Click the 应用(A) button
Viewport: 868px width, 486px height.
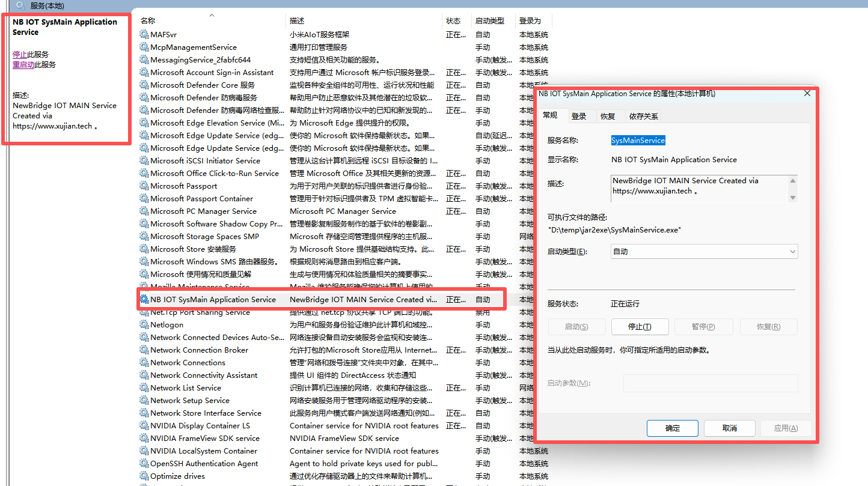point(786,428)
